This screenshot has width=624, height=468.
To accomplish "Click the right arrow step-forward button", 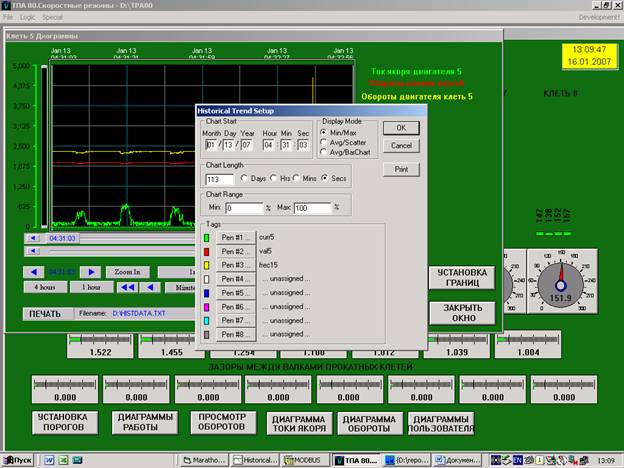I will pyautogui.click(x=91, y=272).
